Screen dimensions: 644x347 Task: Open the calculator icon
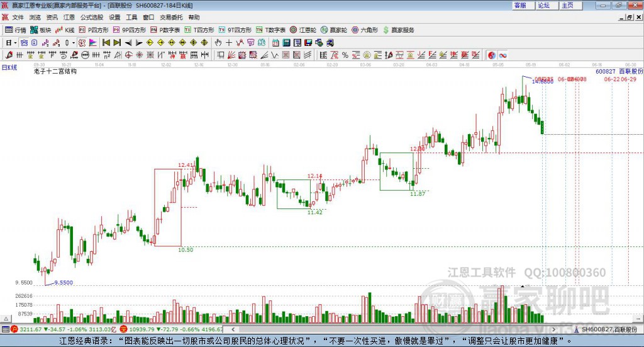pyautogui.click(x=286, y=43)
